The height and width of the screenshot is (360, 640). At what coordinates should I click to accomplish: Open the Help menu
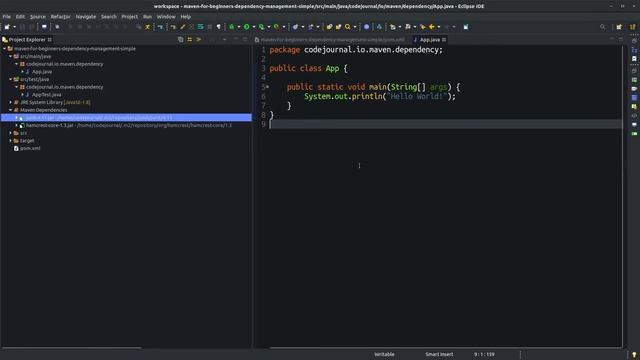pyautogui.click(x=186, y=17)
